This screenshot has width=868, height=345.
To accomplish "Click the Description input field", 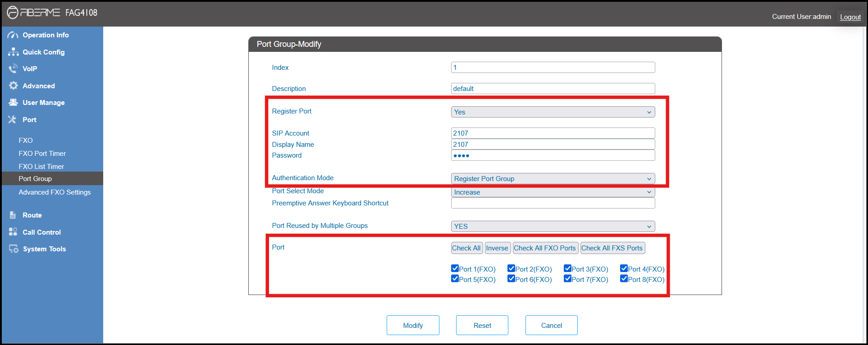I will [x=553, y=89].
